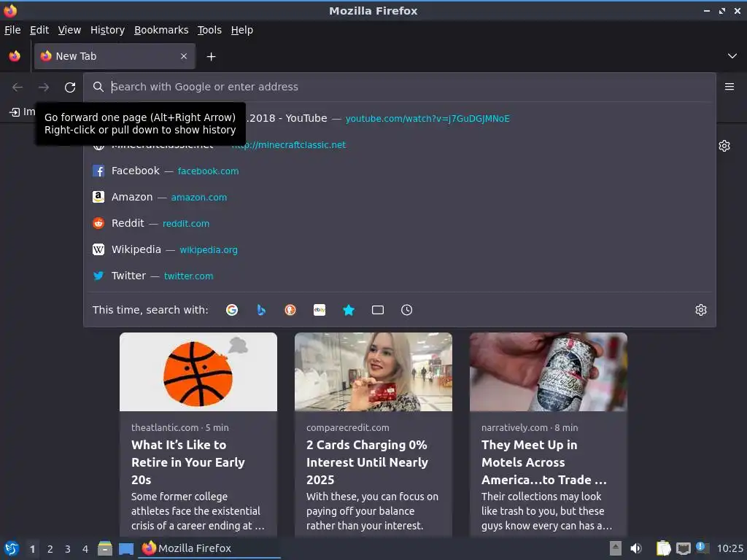This screenshot has width=747, height=560.
Task: Click the Forward navigation arrow
Action: (x=44, y=87)
